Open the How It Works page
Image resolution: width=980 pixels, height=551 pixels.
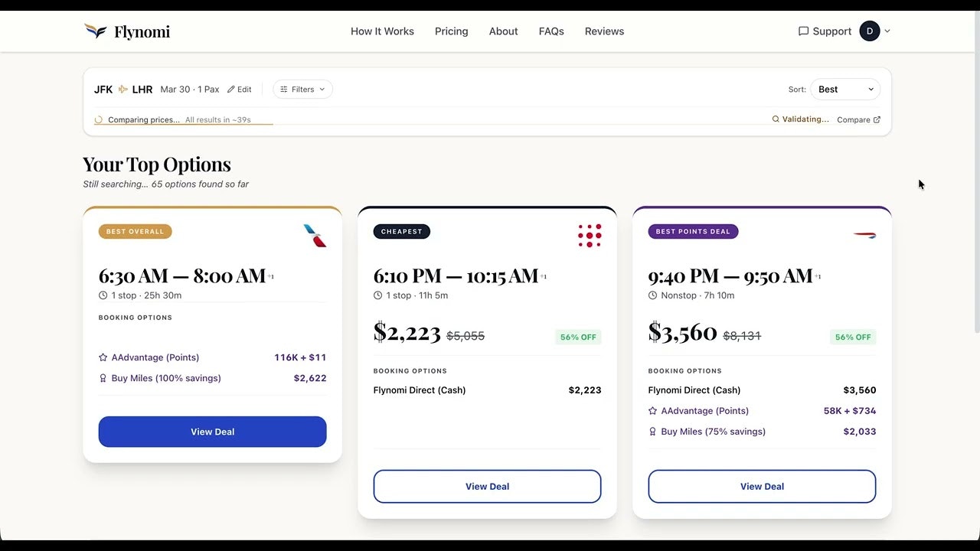(382, 31)
